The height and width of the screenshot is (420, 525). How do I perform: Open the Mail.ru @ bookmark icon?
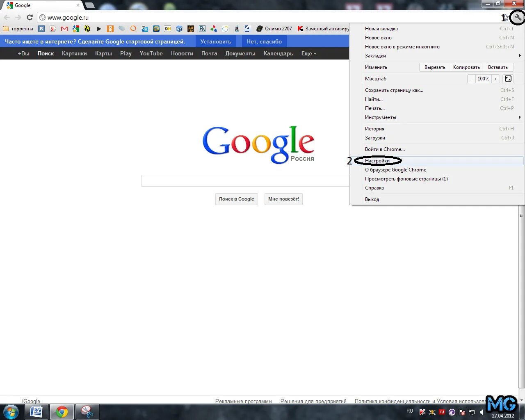[156, 29]
